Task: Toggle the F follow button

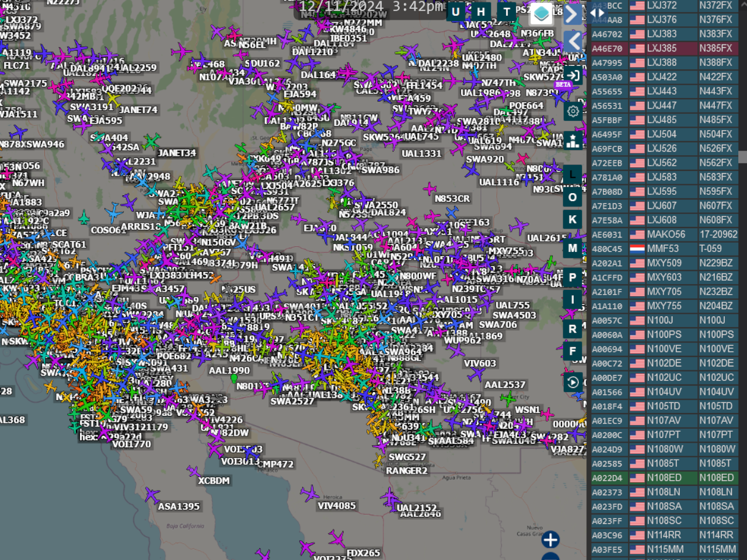Action: coord(573,351)
